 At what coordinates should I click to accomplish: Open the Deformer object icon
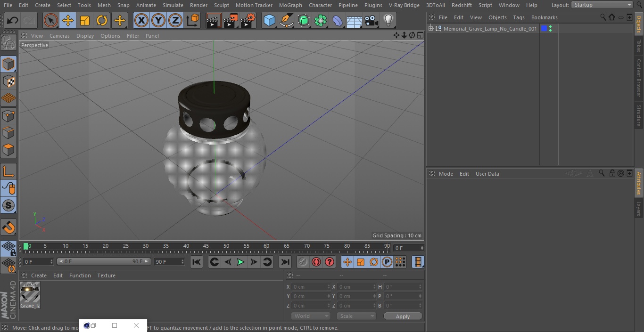[338, 21]
